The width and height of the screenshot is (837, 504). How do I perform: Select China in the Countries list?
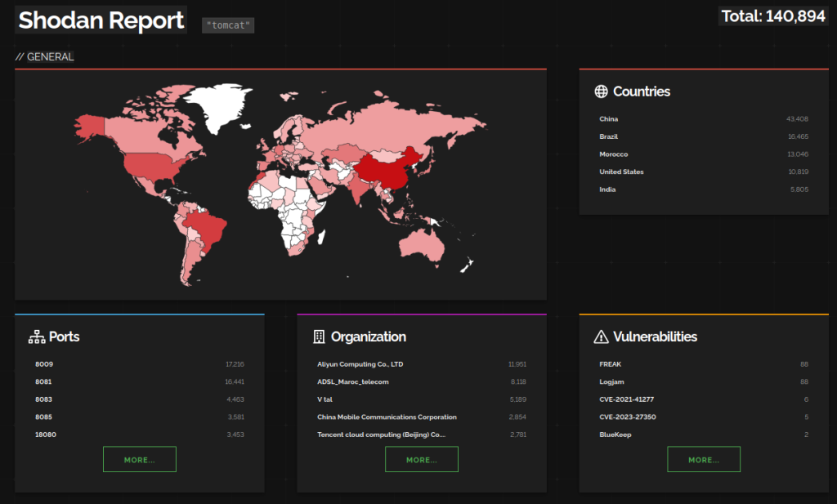click(x=608, y=119)
